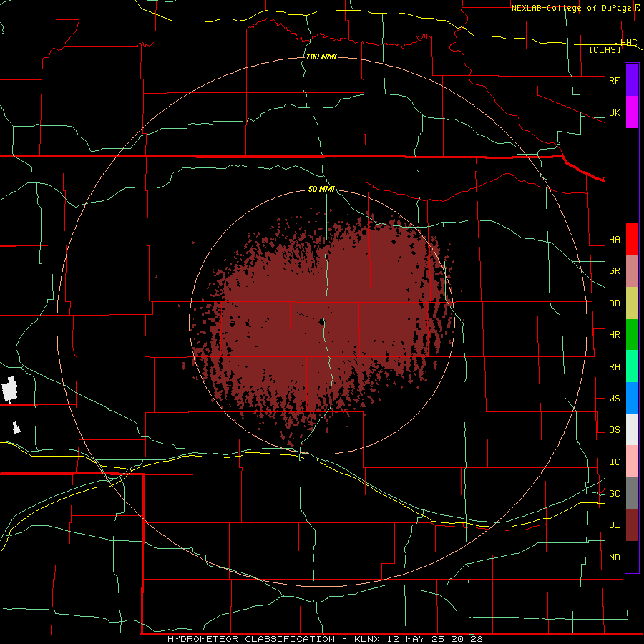Click the 100 NMI range ring label
This screenshot has height=644, width=644.
pos(321,57)
